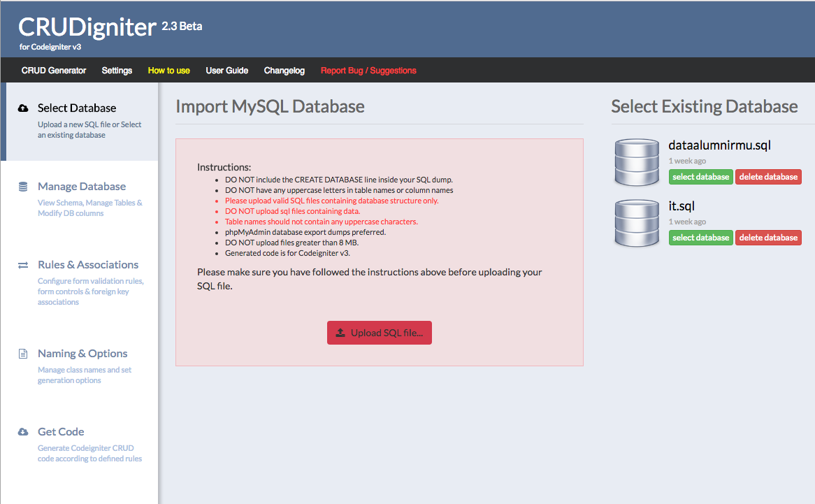
Task: Click 'DO NOT include the CREATE DATABASE line' instruction
Action: click(339, 180)
